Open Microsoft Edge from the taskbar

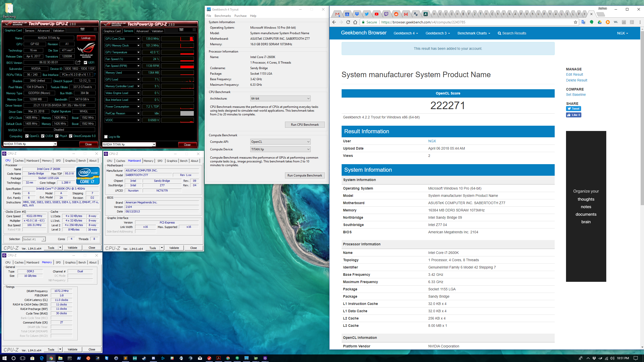click(x=42, y=358)
